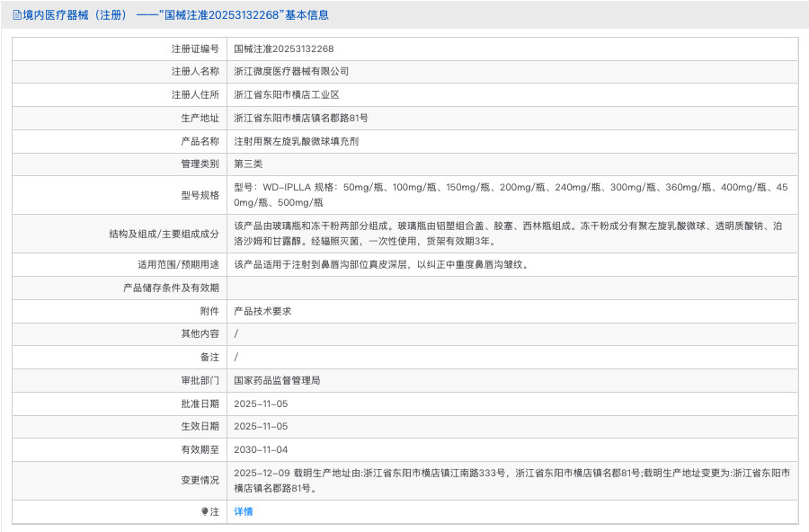The image size is (809, 532).
Task: Click the 生效日期 row label
Action: click(x=198, y=426)
